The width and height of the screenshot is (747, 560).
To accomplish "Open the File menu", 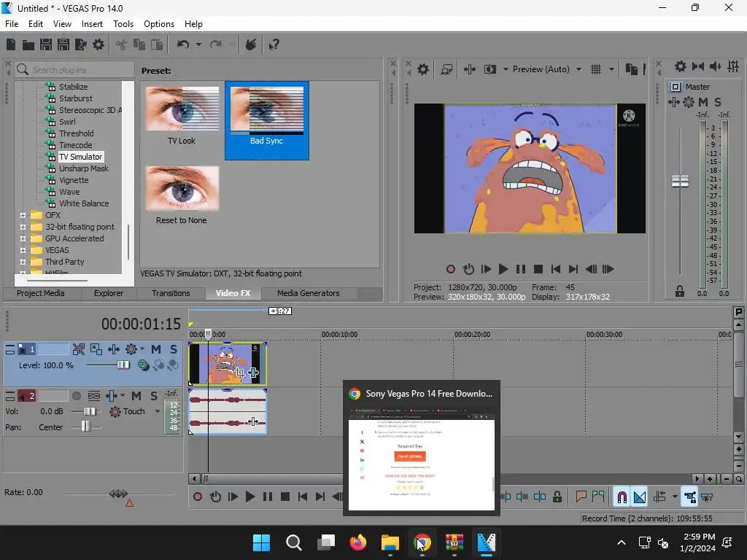I will [12, 24].
